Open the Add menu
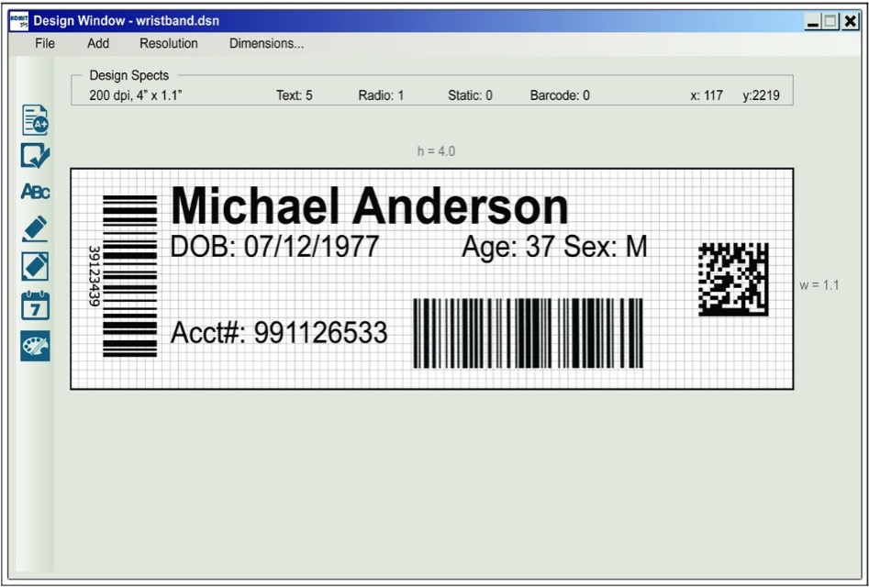Image resolution: width=869 pixels, height=588 pixels. point(97,42)
